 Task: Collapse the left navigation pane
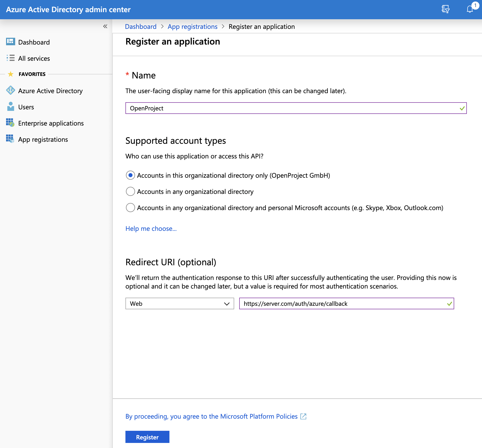point(105,26)
